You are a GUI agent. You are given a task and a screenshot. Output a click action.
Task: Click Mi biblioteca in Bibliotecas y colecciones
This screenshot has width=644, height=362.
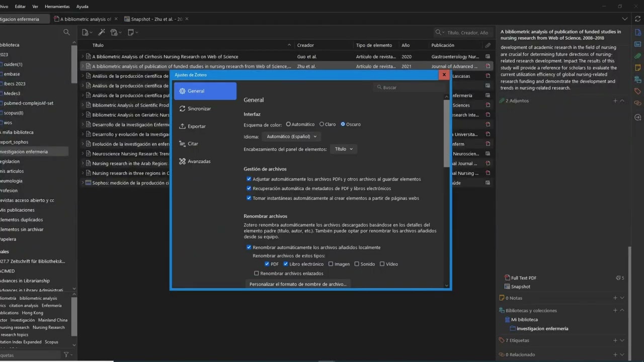point(524,320)
